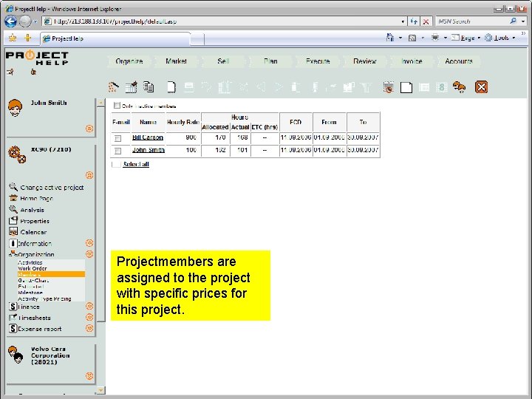
Task: Click the Analysis magnifier icon
Action: [13, 209]
